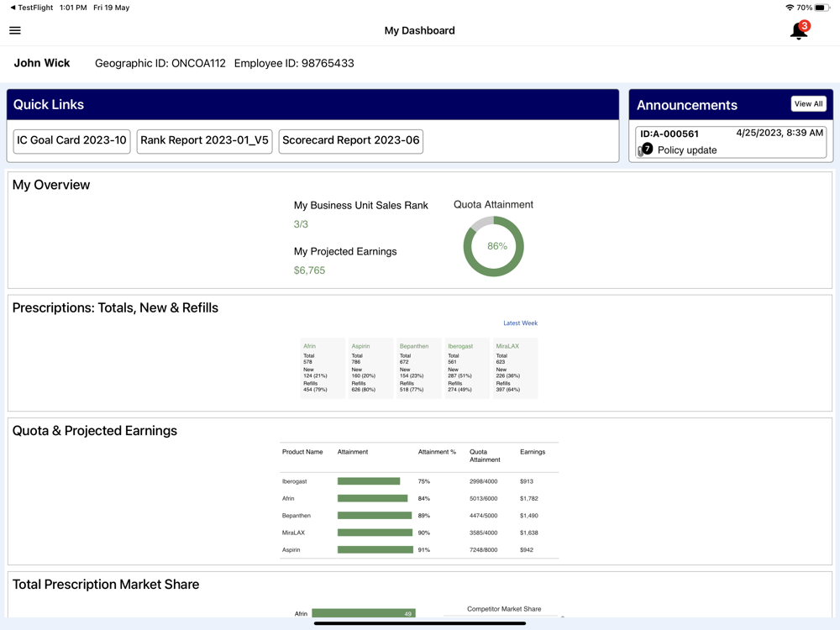Open Scorecard Report 2023-06

(x=351, y=141)
